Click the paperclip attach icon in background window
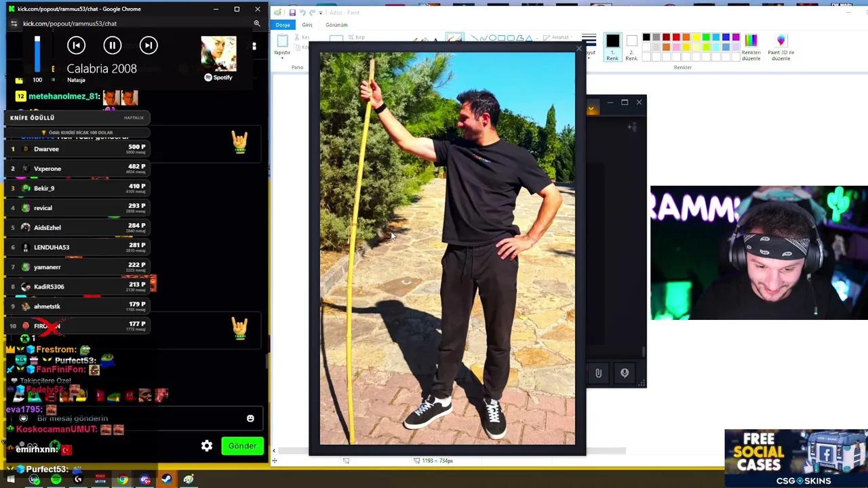This screenshot has height=488, width=868. [x=598, y=373]
